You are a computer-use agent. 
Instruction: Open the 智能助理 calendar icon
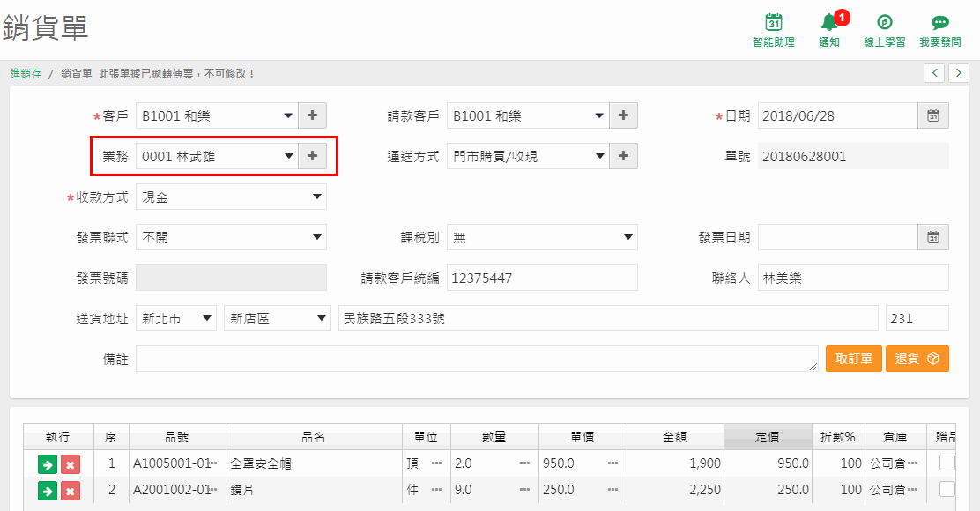(x=774, y=22)
